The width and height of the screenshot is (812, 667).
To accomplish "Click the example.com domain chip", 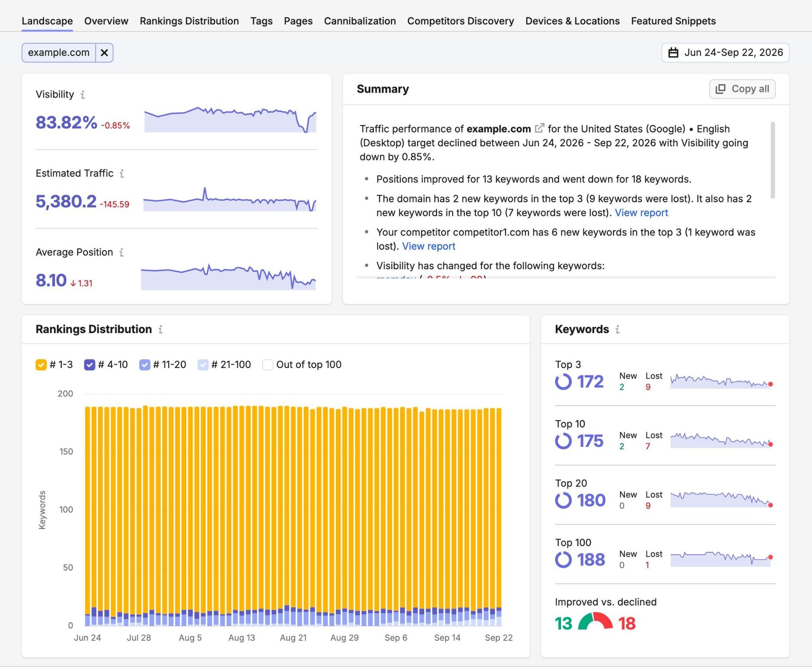I will coord(59,53).
